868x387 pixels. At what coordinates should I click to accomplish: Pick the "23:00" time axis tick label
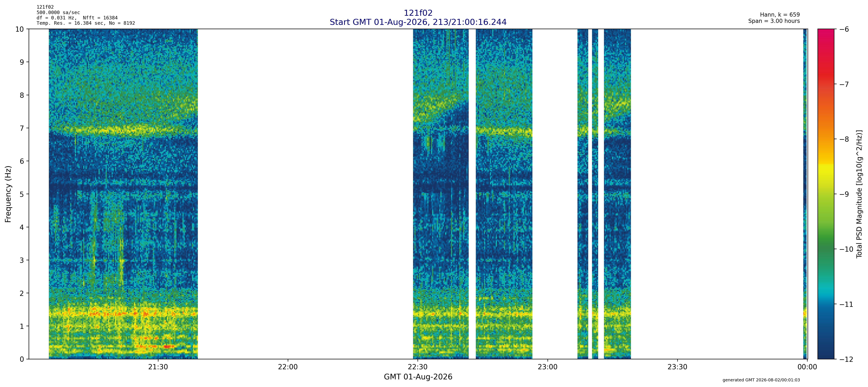point(547,367)
